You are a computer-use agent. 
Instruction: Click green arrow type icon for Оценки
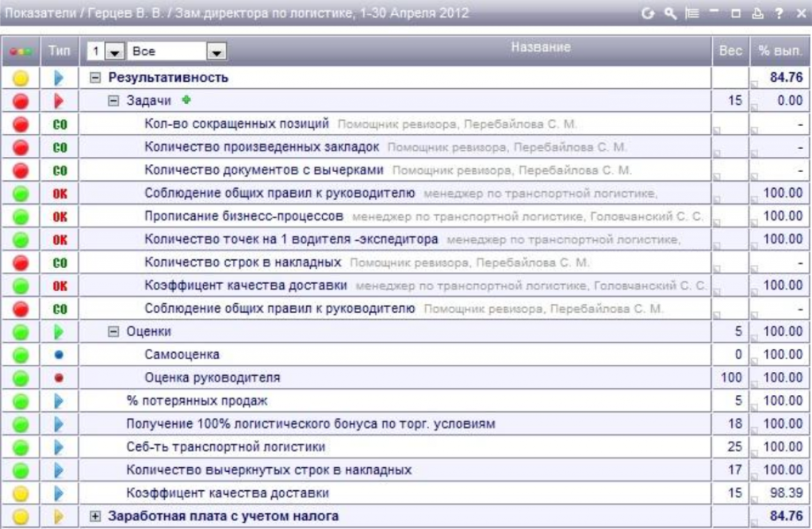59,332
